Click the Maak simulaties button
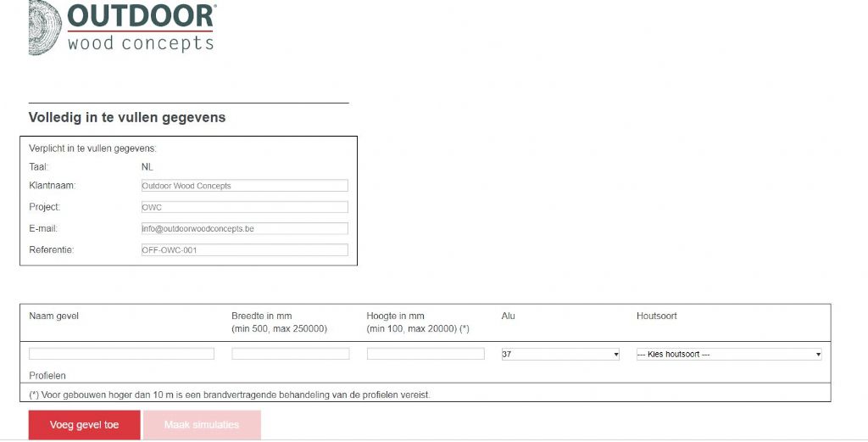Image resolution: width=868 pixels, height=442 pixels. (202, 425)
